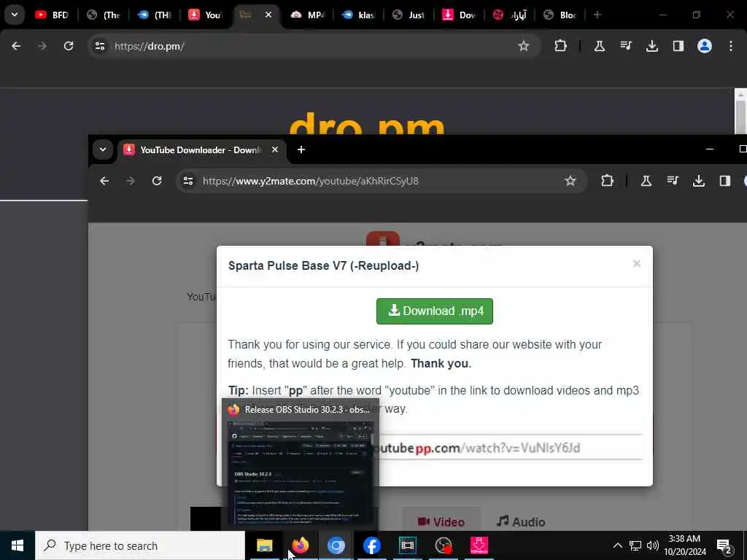Viewport: 747px width, 560px height.
Task: Click the youtubepp.com example link field
Action: coord(511,448)
